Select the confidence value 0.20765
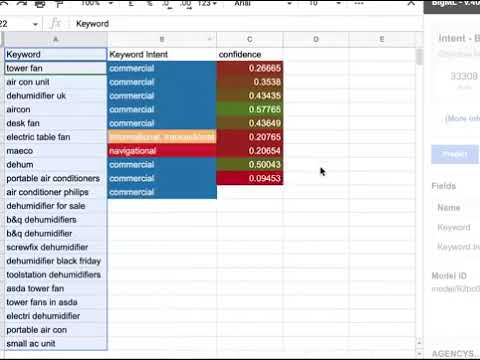This screenshot has height=360, width=480. coord(250,137)
